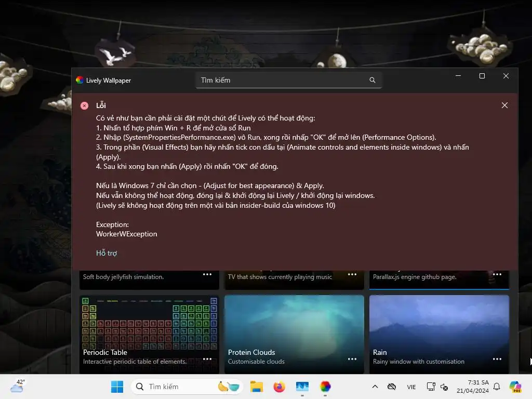
Task: Switch the VIE input language
Action: pyautogui.click(x=411, y=387)
